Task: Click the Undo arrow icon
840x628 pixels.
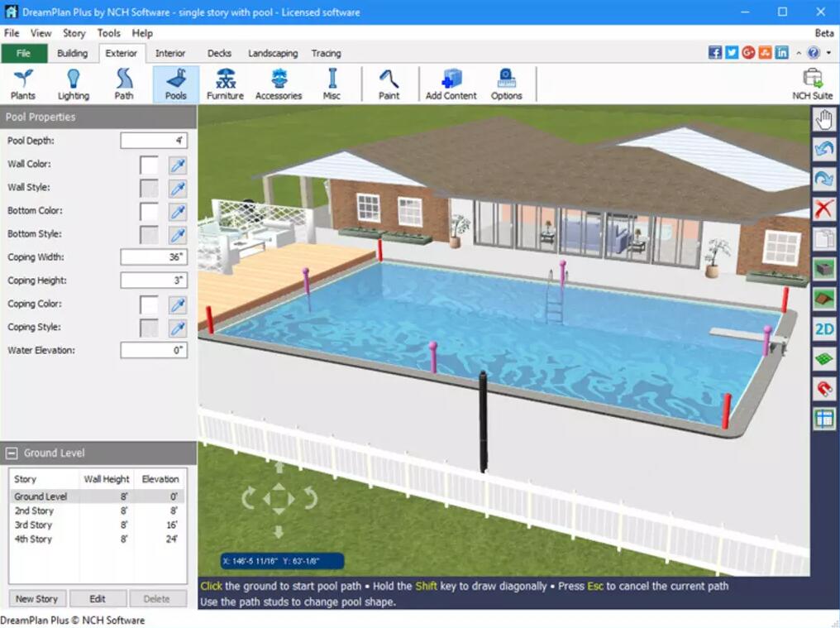Action: [823, 148]
